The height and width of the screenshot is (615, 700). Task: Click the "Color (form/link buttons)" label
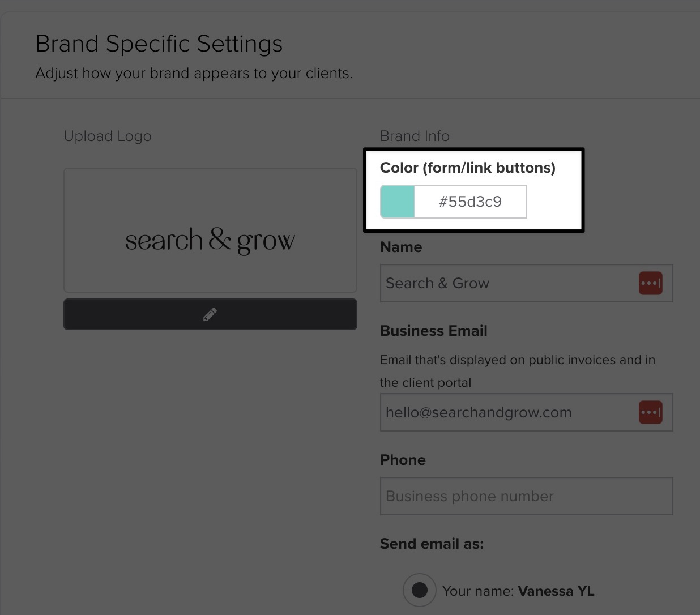[x=468, y=168]
